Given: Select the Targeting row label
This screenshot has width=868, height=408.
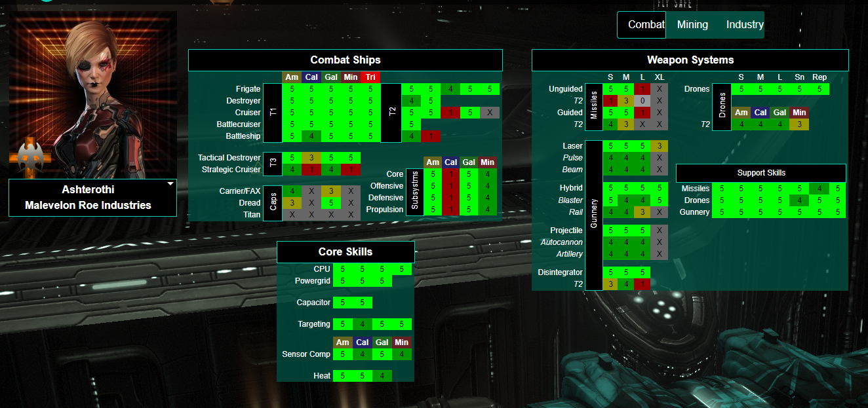Looking at the screenshot, I should click(x=314, y=324).
